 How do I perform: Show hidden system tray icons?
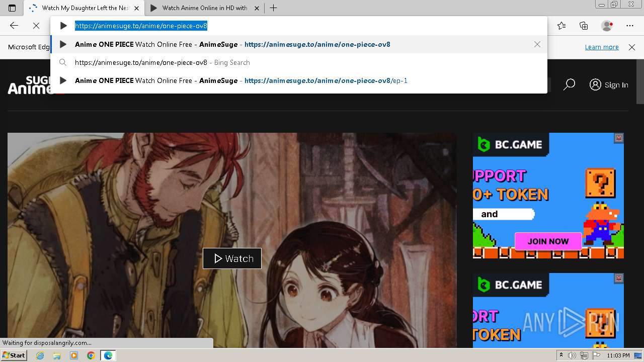coord(561,355)
